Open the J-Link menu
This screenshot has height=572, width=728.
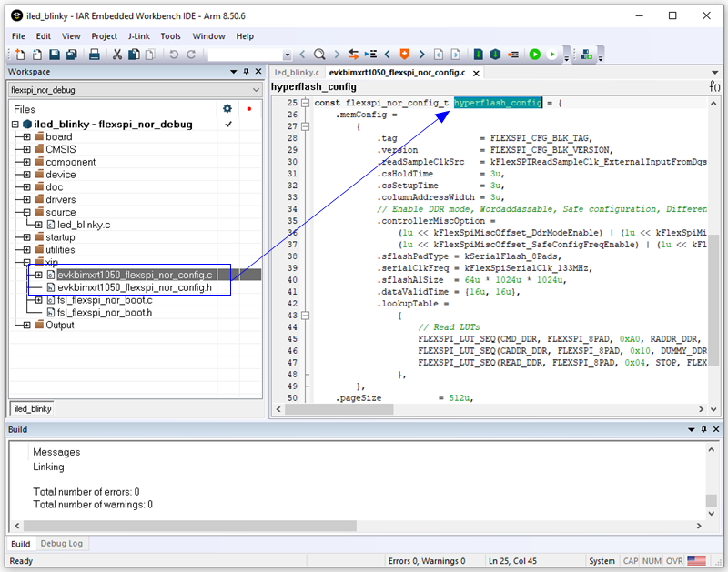point(138,36)
